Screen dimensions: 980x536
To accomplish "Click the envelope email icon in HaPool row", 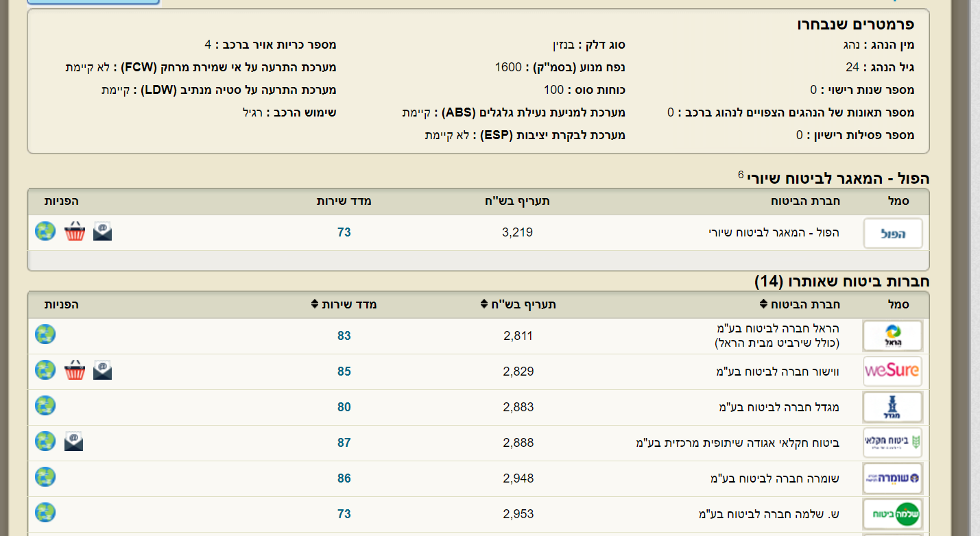I will click(102, 232).
